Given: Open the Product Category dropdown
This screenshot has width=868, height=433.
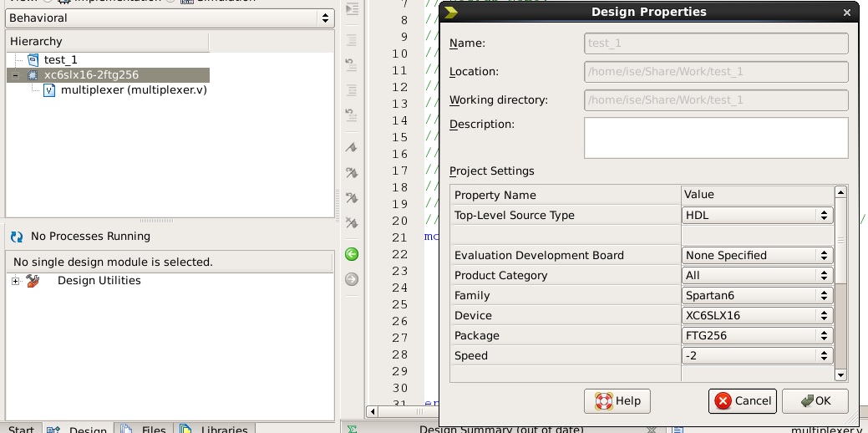Looking at the screenshot, I should point(757,275).
